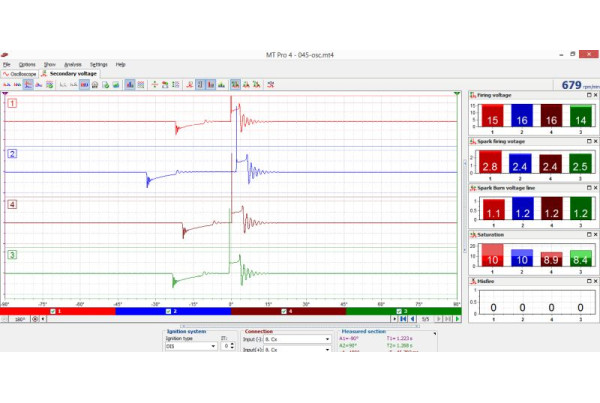Screen dimensions: 600x403
Task: Open the Settings menu
Action: [x=98, y=64]
